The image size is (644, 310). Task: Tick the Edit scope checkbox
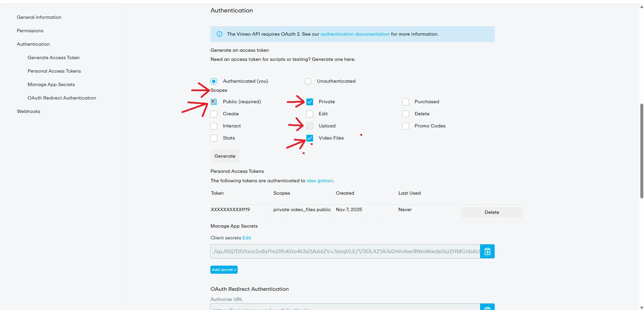pos(310,114)
